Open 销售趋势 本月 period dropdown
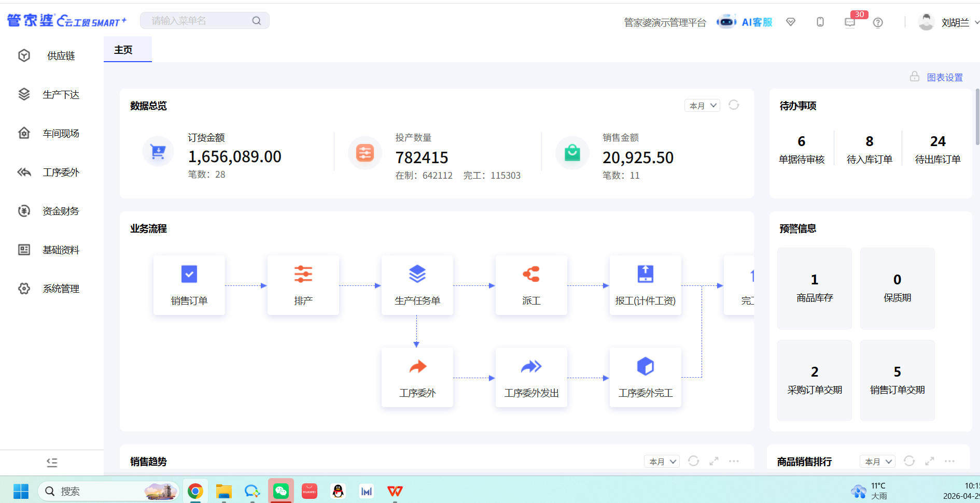Screen dimensions: 980x503 point(662,461)
